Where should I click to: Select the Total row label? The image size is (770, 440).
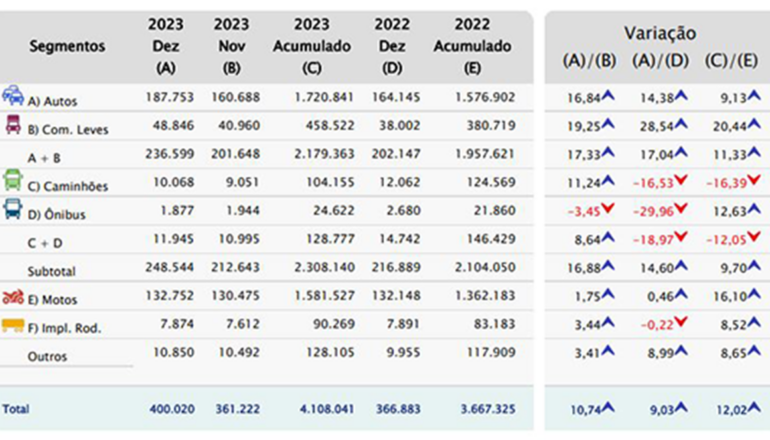(15, 409)
